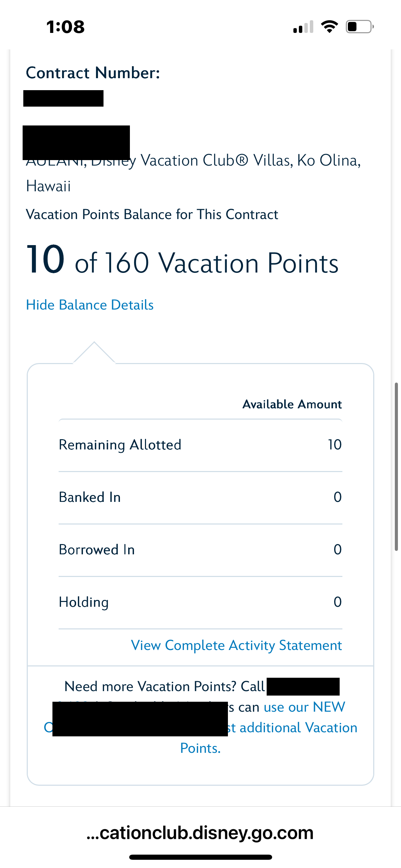The height and width of the screenshot is (868, 401).
Task: Select the Holding row label
Action: (x=84, y=602)
